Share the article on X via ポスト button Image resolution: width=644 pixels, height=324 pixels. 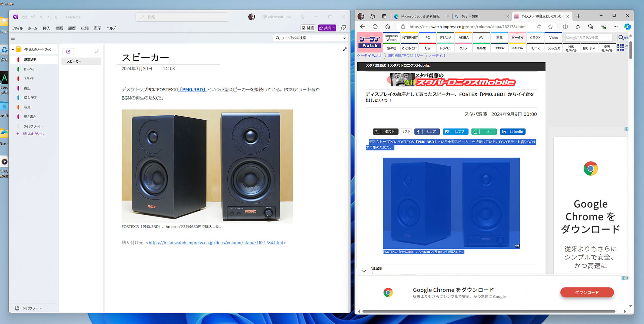coord(385,131)
